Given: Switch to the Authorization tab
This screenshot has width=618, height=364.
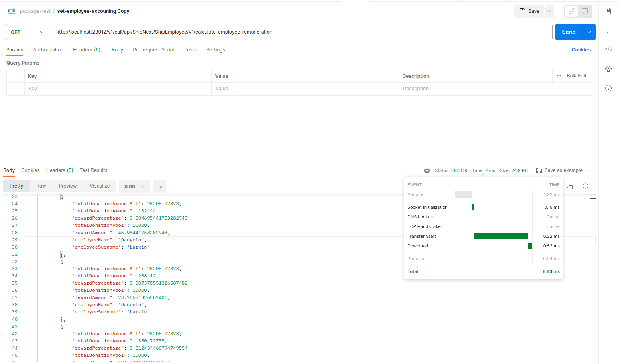Looking at the screenshot, I should 48,50.
